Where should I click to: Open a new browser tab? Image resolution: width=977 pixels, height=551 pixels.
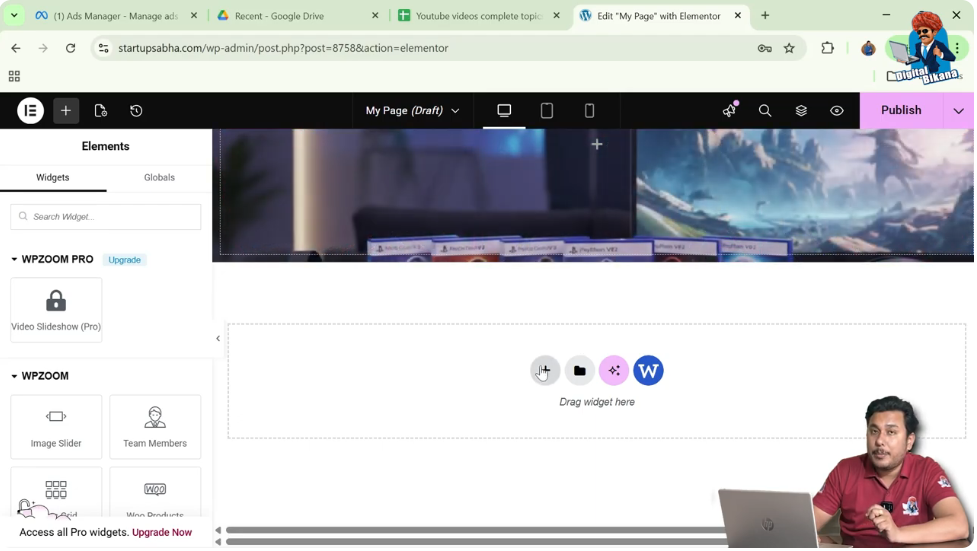tap(765, 16)
